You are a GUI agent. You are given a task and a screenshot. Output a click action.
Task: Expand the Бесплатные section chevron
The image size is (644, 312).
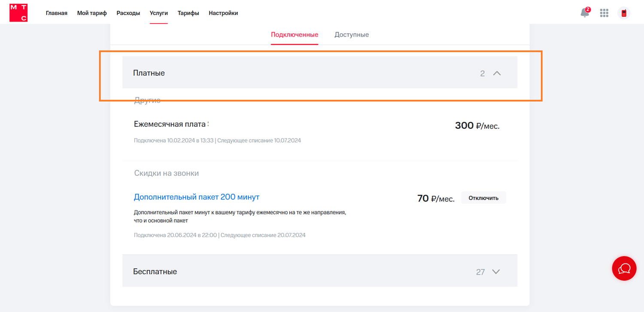496,272
